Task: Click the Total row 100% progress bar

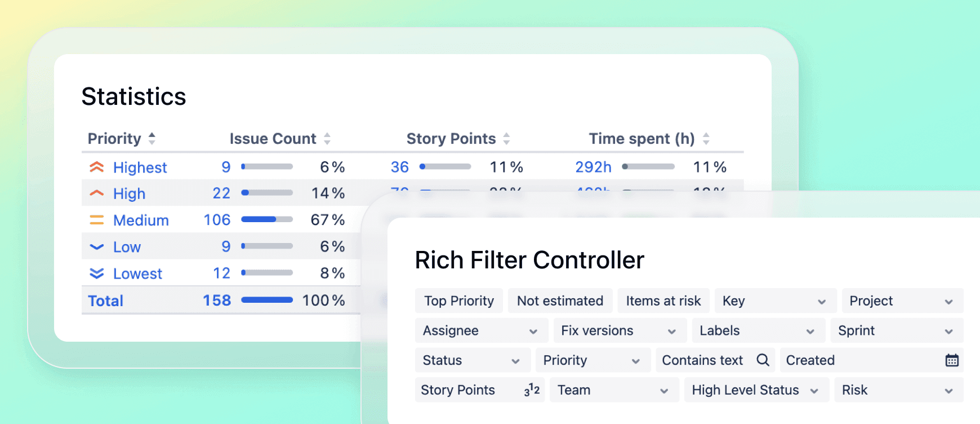Action: 267,300
